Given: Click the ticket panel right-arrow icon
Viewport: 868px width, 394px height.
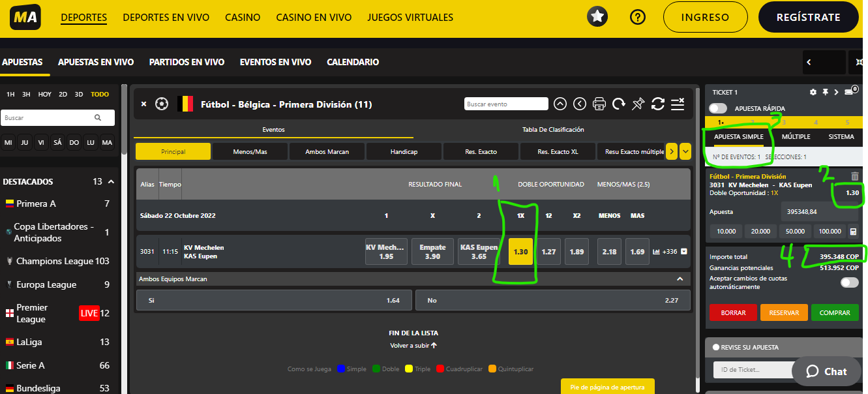Looking at the screenshot, I should point(836,93).
